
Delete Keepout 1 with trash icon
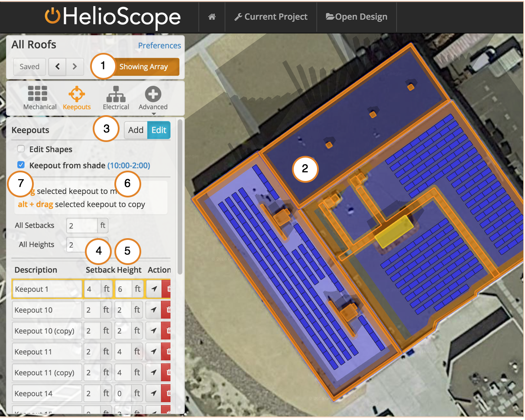click(x=167, y=289)
